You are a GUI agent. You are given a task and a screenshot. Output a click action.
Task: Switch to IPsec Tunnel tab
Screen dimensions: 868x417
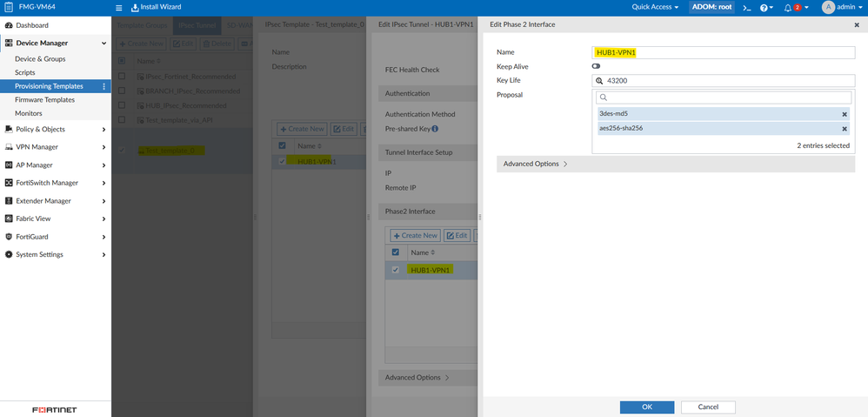point(197,25)
